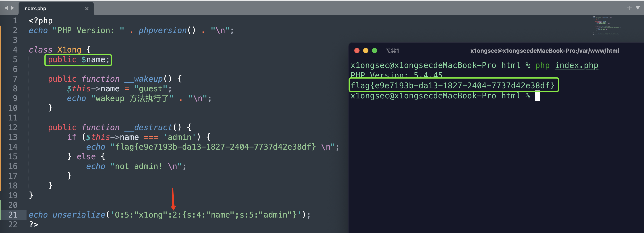Click the '⌥⌘1' shortcut label in terminal title
Screen dimensions: 644x233
click(392, 51)
